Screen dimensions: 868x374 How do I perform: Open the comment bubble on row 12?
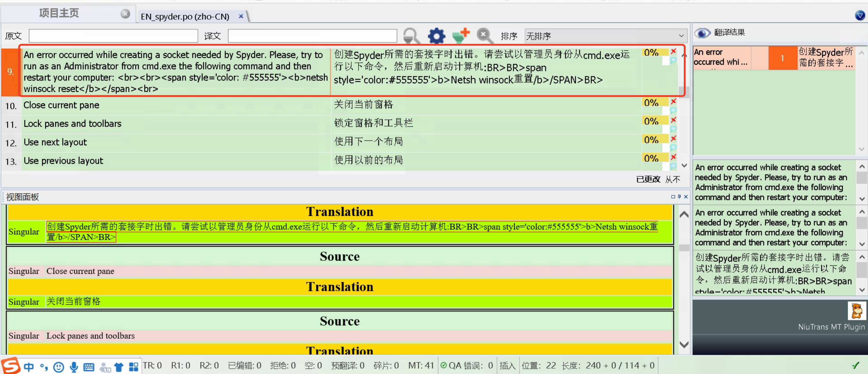pos(673,147)
